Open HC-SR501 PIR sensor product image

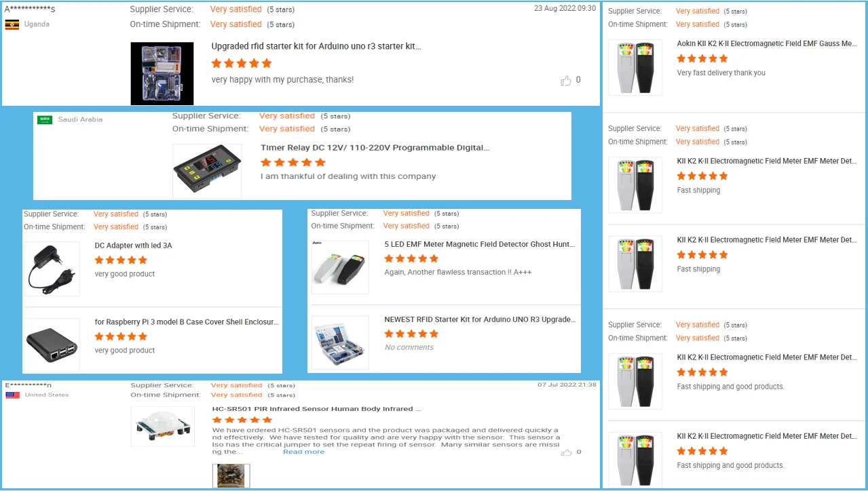[163, 427]
